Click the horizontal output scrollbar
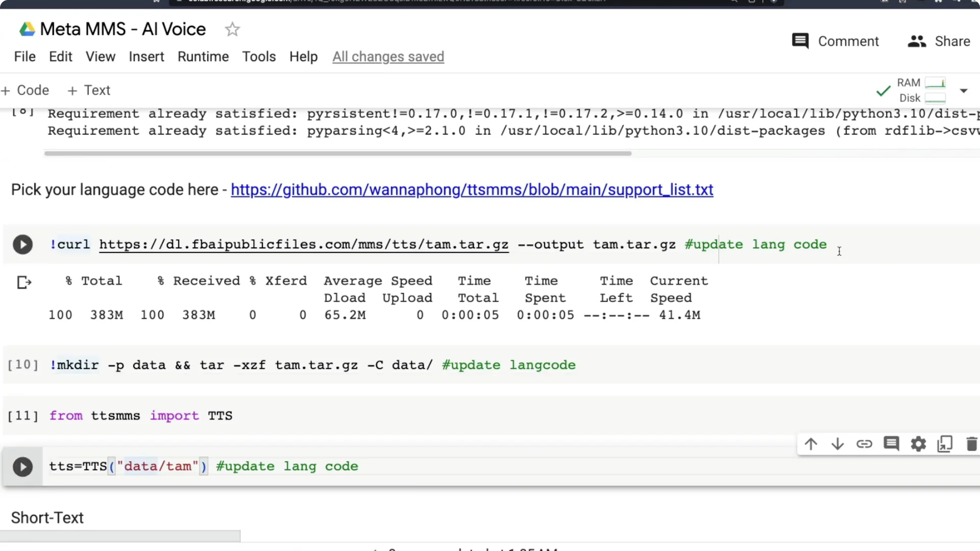 337,153
